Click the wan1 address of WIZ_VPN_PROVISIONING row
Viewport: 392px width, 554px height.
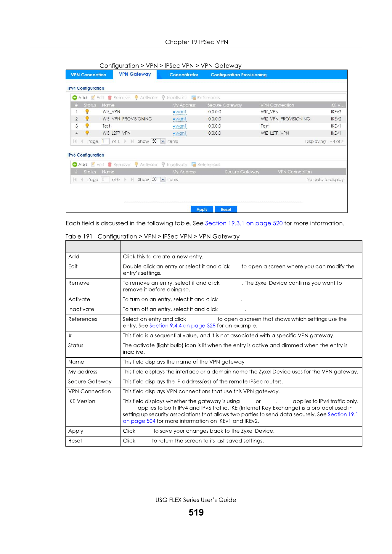pos(180,119)
